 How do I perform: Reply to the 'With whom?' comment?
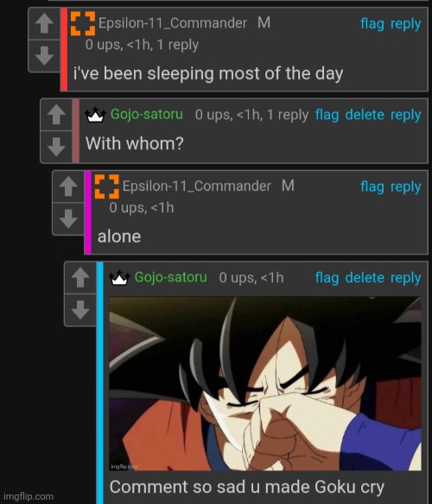click(405, 115)
